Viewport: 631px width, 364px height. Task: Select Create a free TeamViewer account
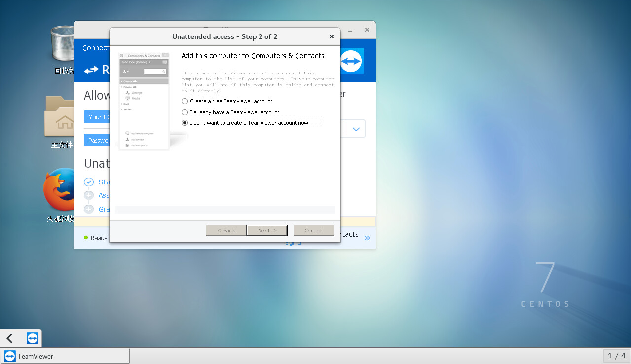pos(185,101)
